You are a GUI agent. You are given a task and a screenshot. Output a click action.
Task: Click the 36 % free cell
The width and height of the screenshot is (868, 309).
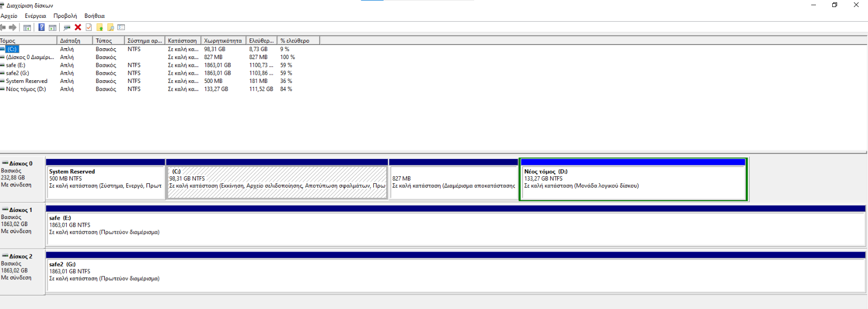pos(286,81)
